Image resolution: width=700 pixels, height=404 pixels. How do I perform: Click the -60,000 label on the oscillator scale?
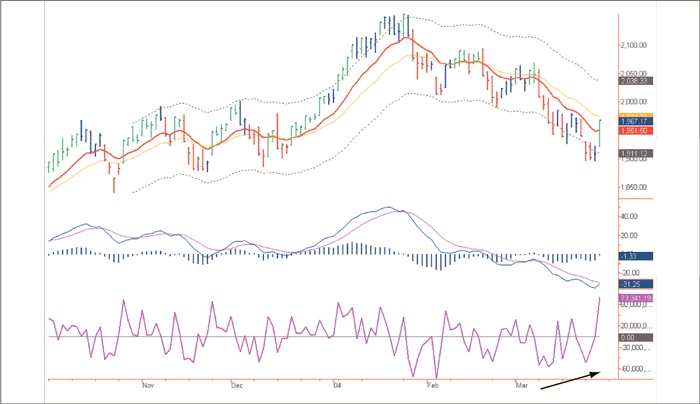637,369
